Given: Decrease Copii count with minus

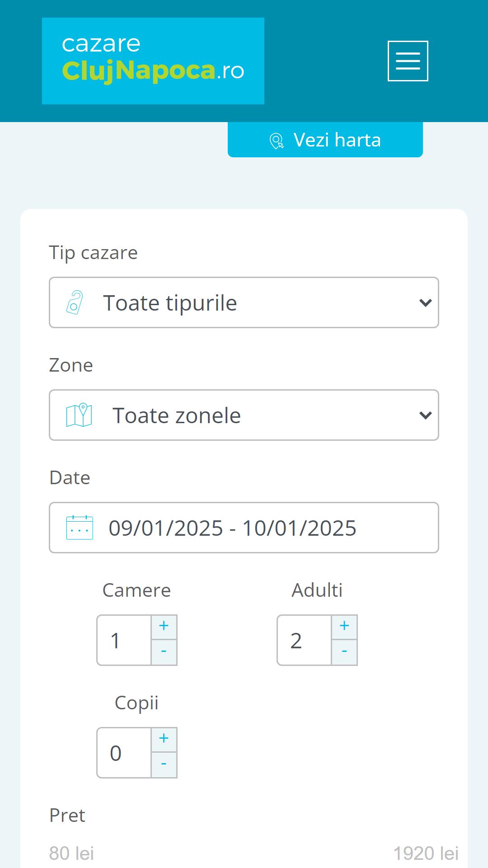Looking at the screenshot, I should click(164, 764).
